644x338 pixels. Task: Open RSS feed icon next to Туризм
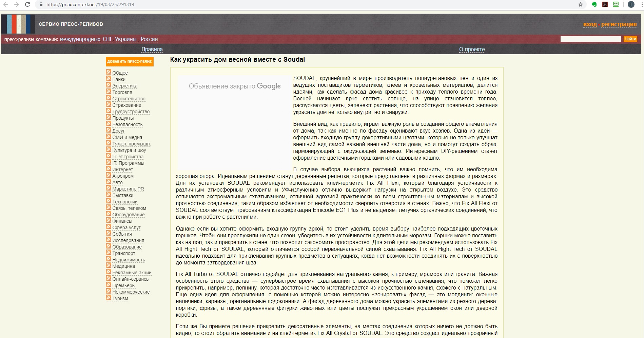[x=109, y=297]
